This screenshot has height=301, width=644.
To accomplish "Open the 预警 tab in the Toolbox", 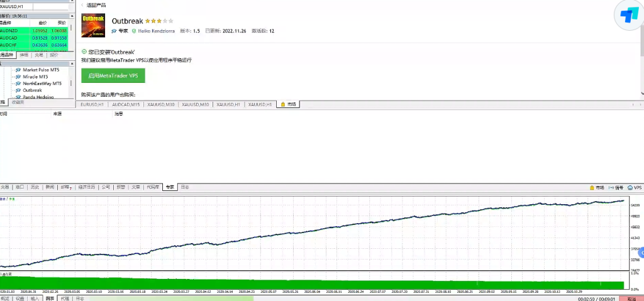I will [120, 187].
